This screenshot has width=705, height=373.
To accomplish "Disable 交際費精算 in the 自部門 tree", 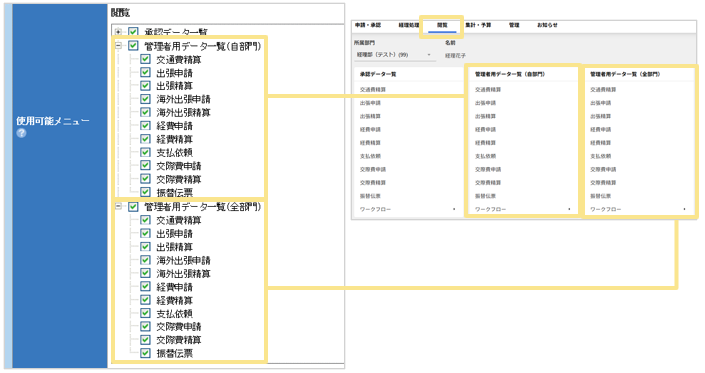I will (145, 178).
